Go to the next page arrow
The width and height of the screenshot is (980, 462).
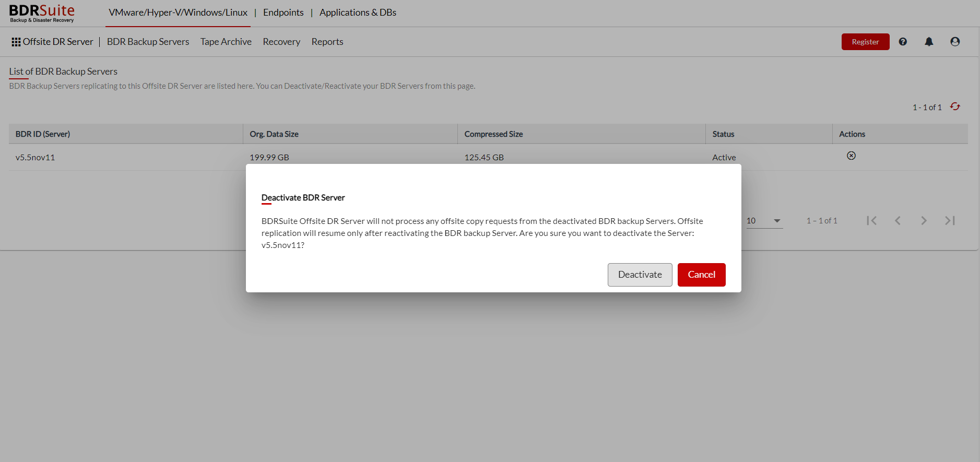coord(924,221)
